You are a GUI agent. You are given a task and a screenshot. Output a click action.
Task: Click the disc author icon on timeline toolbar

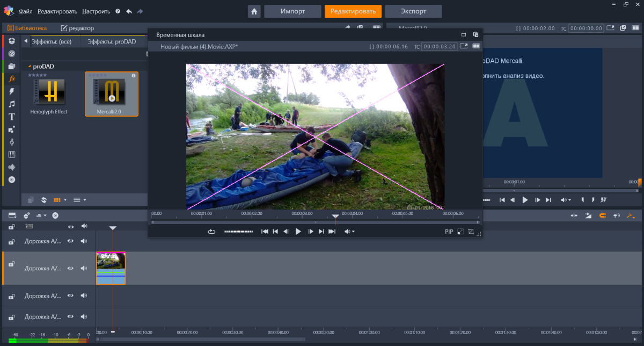(55, 215)
